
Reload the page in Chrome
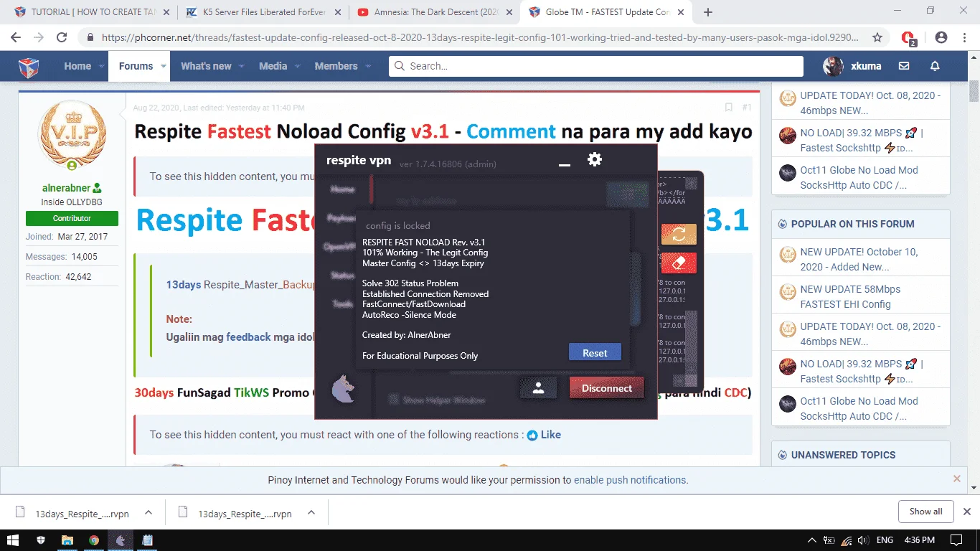coord(62,37)
